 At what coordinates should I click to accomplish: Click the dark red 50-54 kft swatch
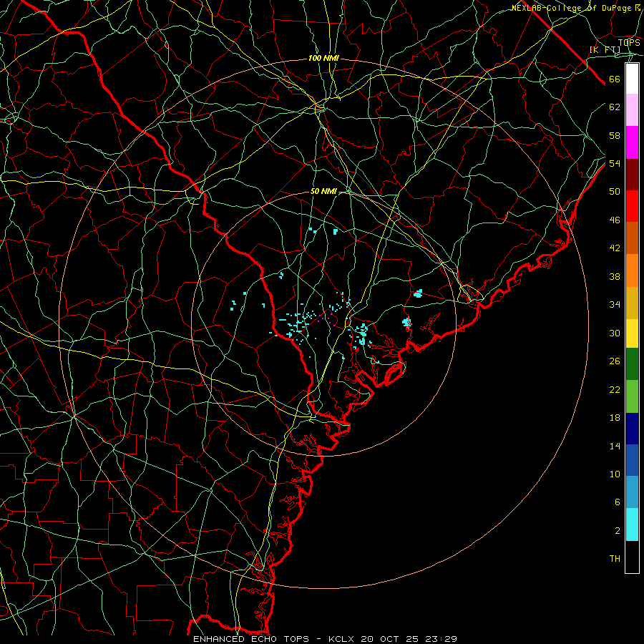click(x=632, y=175)
